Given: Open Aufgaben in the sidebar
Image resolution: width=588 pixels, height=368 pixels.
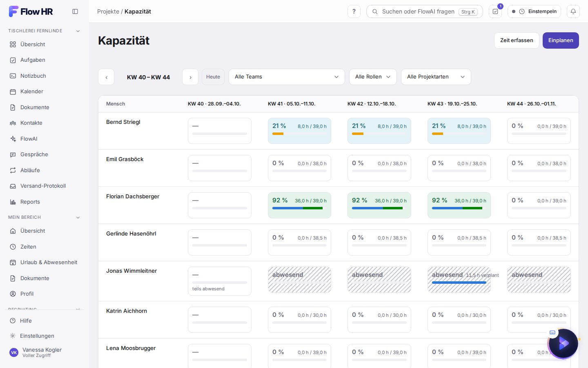Looking at the screenshot, I should 45,60.
